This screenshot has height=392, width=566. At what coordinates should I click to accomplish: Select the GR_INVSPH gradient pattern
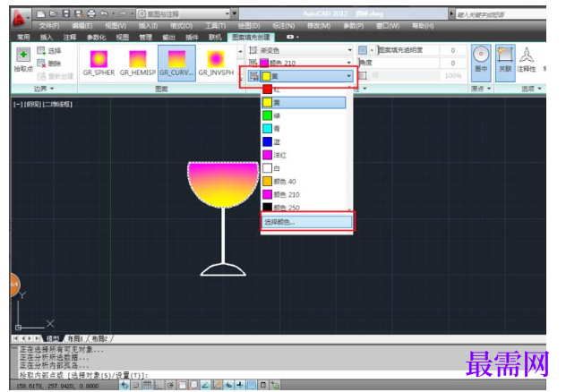click(216, 63)
